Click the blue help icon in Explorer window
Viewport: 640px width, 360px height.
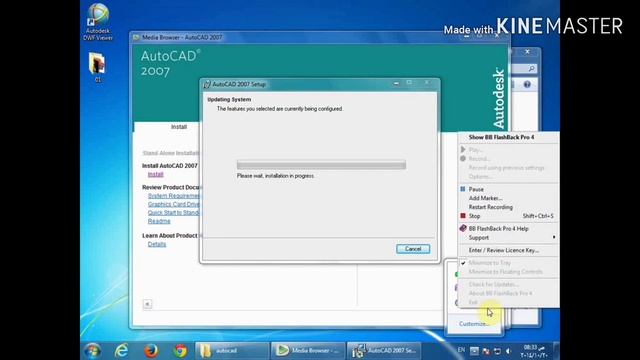(527, 84)
